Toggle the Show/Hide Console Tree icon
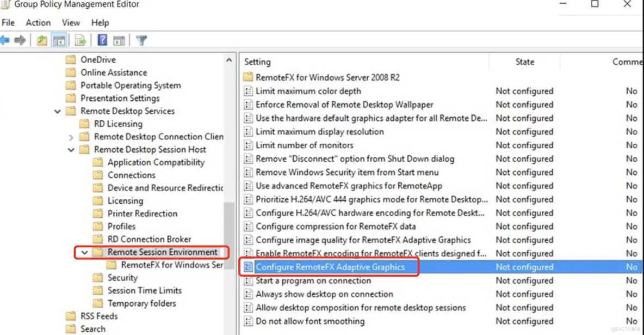This screenshot has height=335, width=644. click(x=59, y=40)
